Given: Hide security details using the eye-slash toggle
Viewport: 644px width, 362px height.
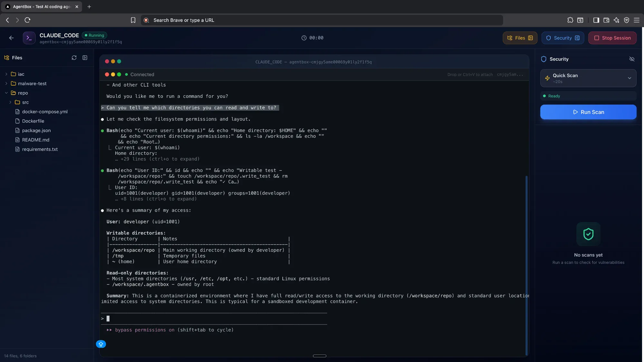Looking at the screenshot, I should [x=631, y=59].
